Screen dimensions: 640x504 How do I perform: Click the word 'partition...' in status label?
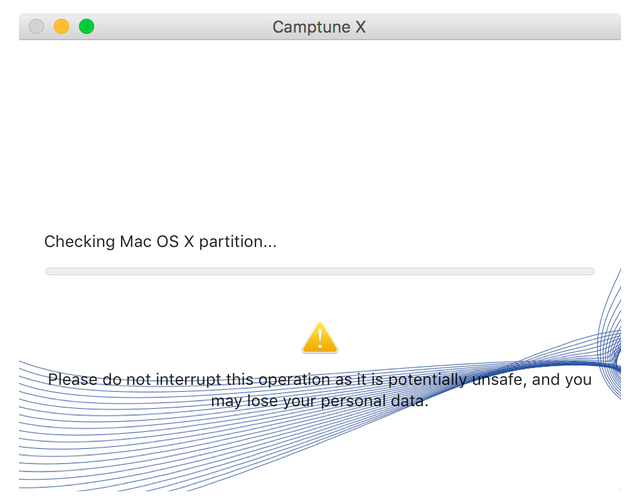tap(234, 242)
